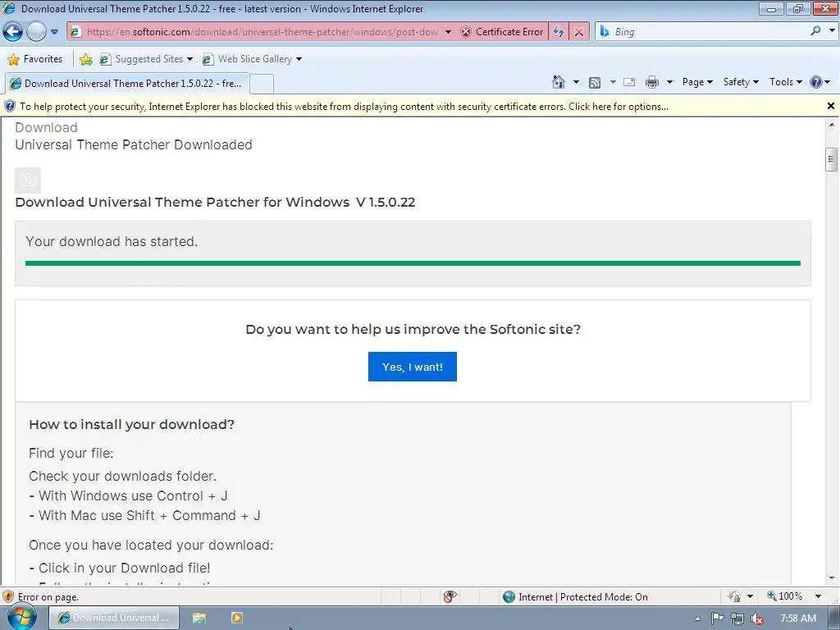Screen dimensions: 840x630
Task: Click the security information bar message
Action: click(344, 107)
